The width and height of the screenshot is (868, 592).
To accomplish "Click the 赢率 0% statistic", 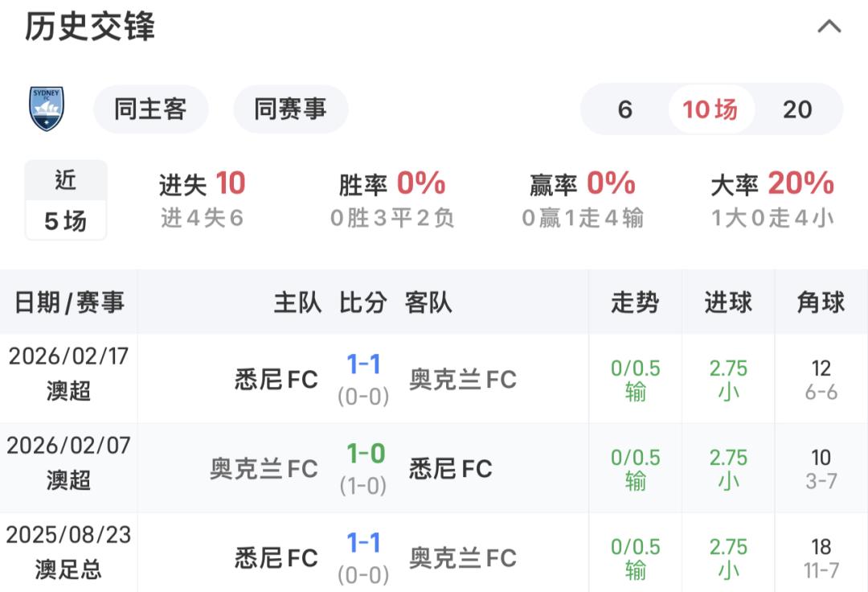I will click(583, 198).
